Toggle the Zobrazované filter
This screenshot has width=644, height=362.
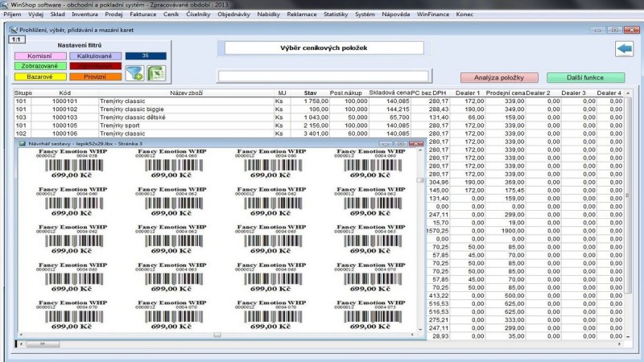(x=39, y=66)
